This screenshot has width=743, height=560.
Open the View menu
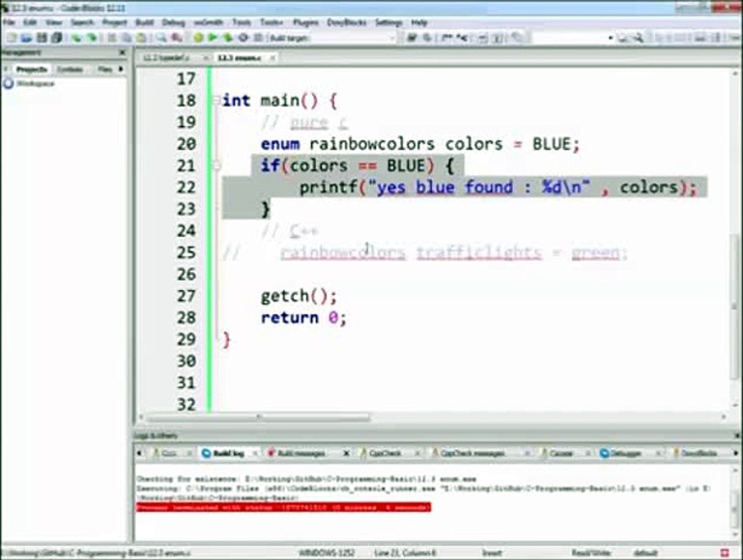[54, 23]
